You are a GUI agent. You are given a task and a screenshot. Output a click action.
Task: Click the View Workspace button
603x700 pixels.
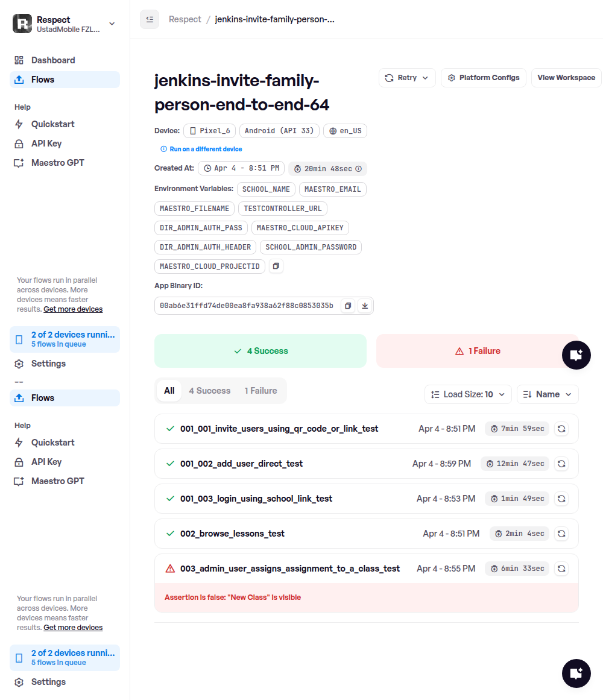[566, 78]
